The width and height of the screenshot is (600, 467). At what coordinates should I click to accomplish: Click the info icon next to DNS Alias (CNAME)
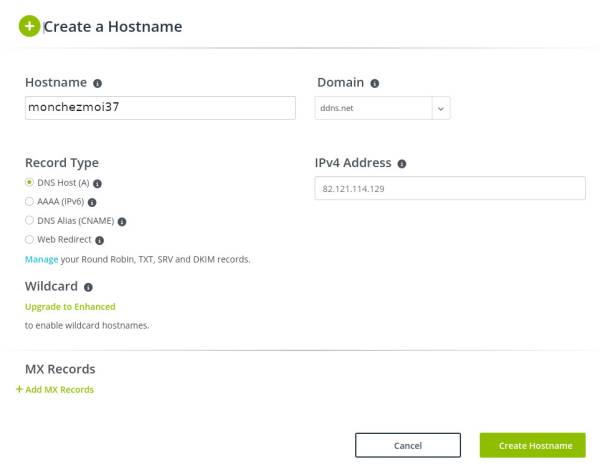(x=122, y=221)
